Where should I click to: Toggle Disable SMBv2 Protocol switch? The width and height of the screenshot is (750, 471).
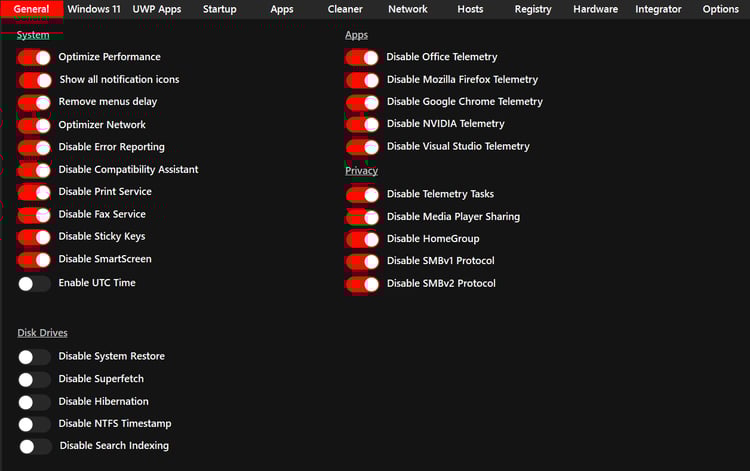tap(362, 284)
